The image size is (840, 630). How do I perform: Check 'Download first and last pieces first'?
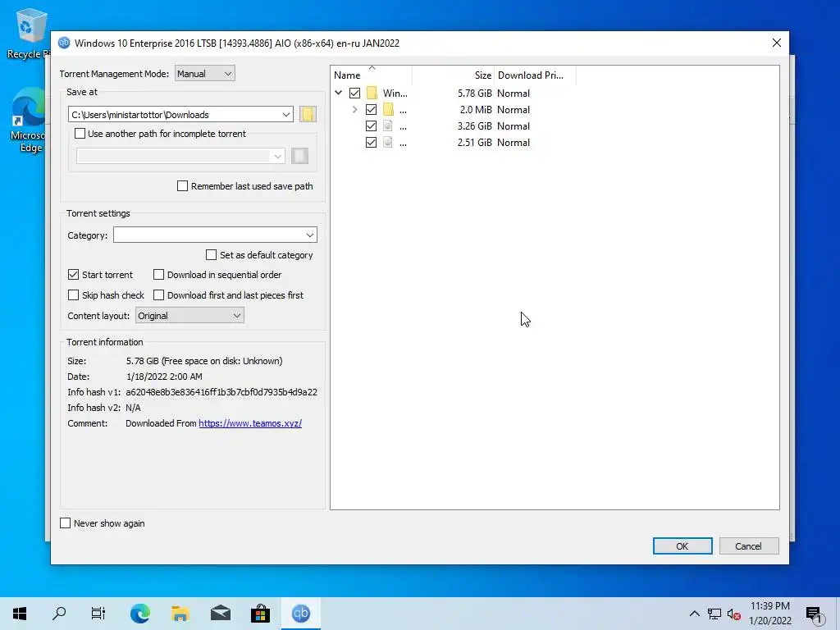158,295
